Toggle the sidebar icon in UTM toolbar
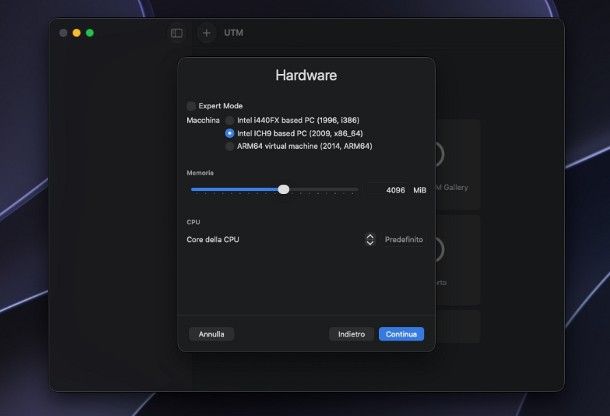Screen dimensions: 610x416 click(177, 33)
